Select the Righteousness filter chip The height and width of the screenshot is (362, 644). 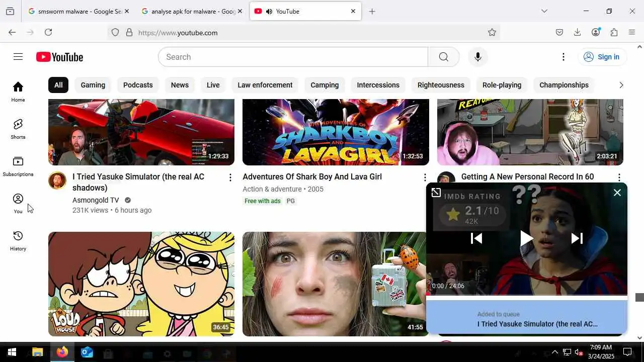(441, 85)
